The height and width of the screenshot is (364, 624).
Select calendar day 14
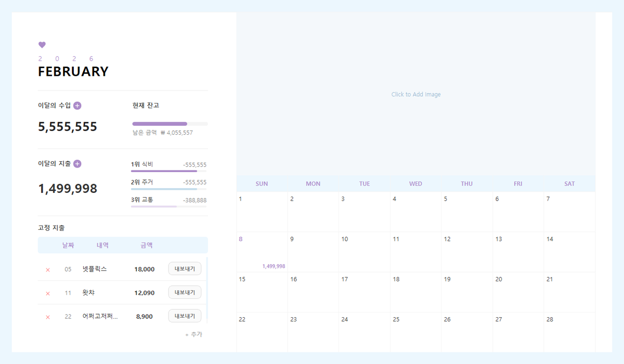point(570,252)
